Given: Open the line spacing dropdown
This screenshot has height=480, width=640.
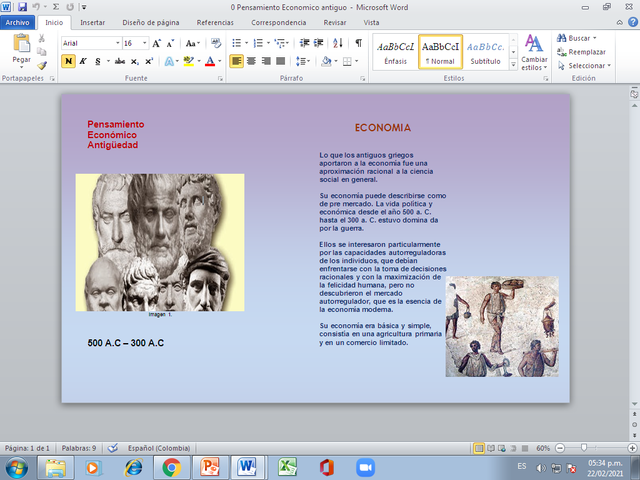Looking at the screenshot, I should [303, 62].
